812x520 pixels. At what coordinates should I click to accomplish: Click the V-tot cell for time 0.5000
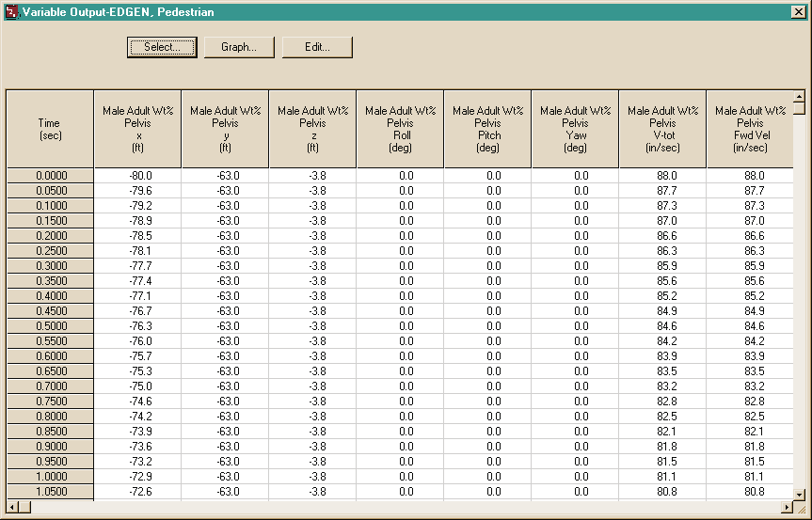(x=662, y=326)
